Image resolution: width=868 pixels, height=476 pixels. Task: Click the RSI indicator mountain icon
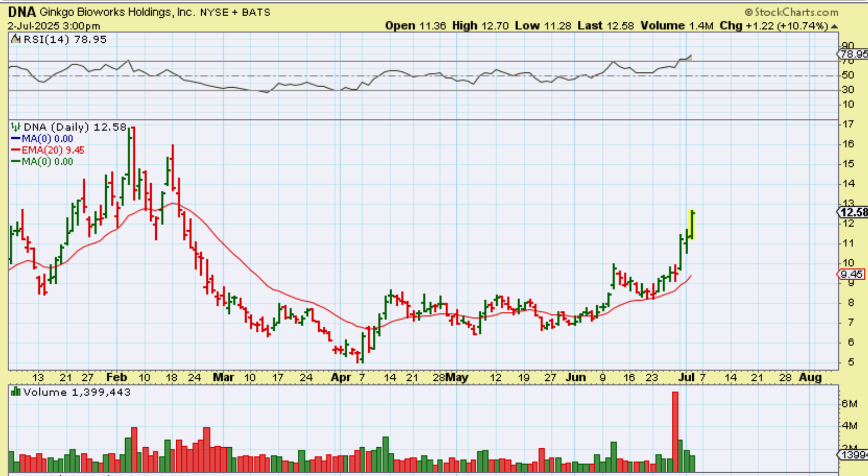pos(16,39)
